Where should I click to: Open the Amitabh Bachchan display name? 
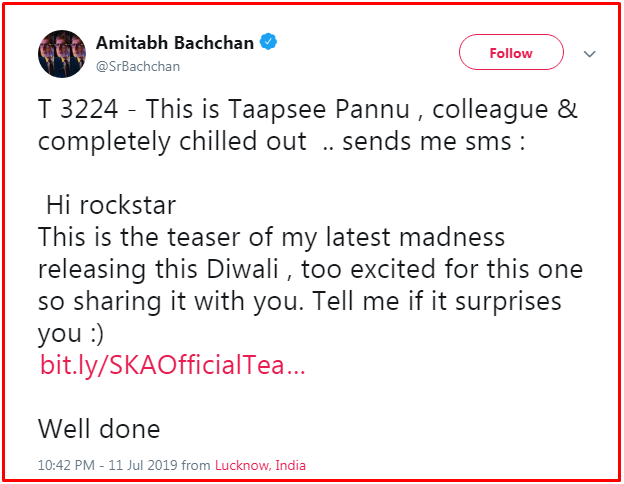click(x=175, y=43)
